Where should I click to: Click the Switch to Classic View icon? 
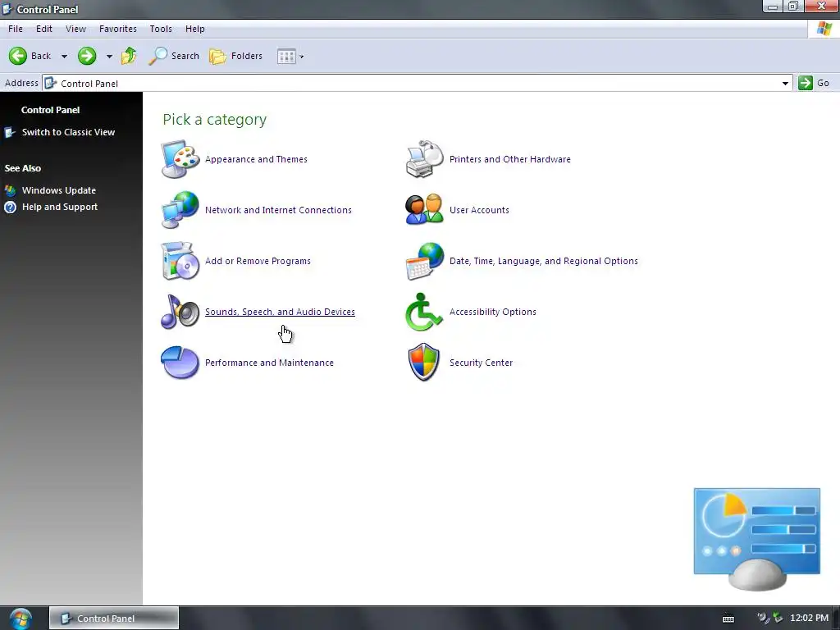10,132
